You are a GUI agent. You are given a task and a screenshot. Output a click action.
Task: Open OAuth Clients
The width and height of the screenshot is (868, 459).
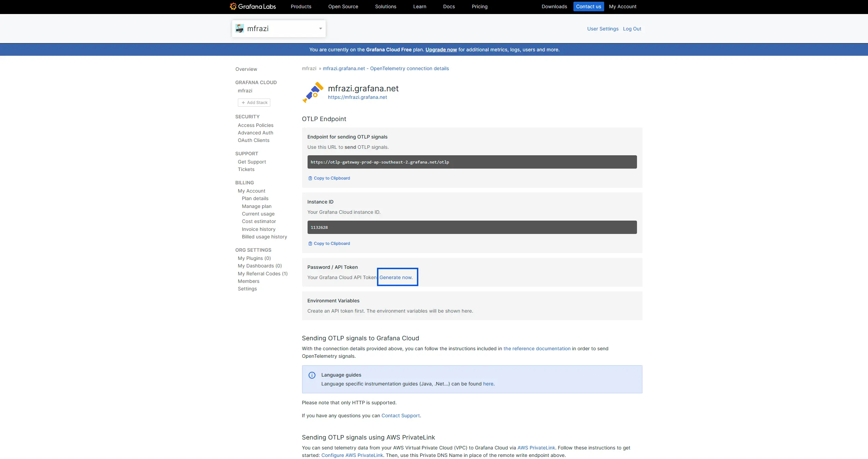[254, 140]
